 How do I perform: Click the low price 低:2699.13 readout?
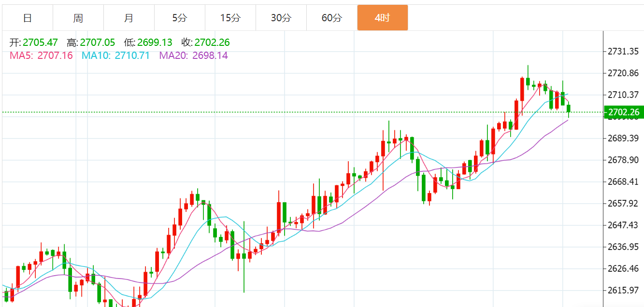coord(149,42)
